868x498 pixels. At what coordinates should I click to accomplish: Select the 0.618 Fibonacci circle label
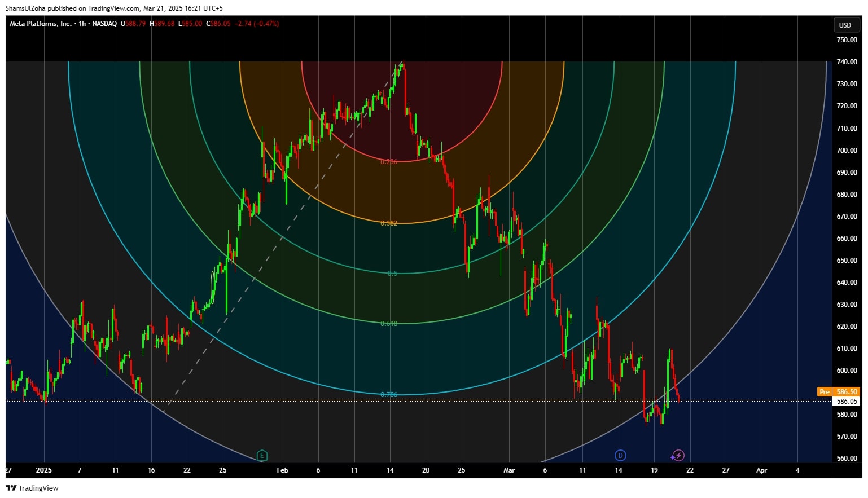[389, 324]
